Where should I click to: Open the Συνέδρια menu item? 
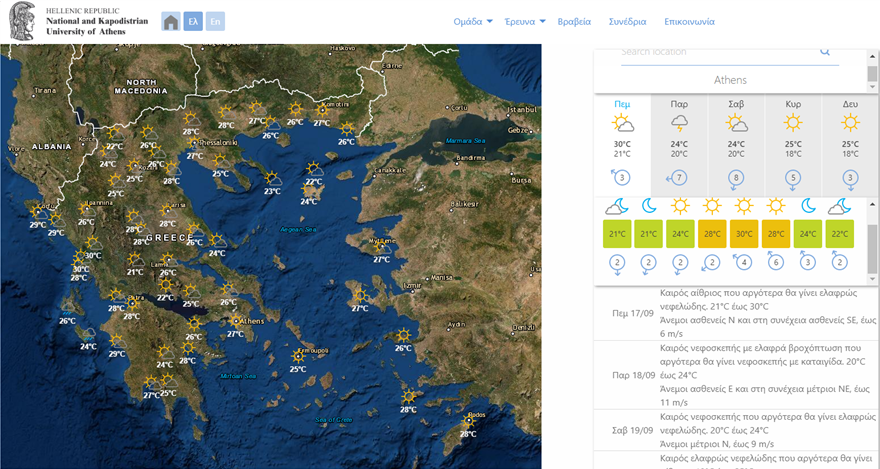coord(627,21)
